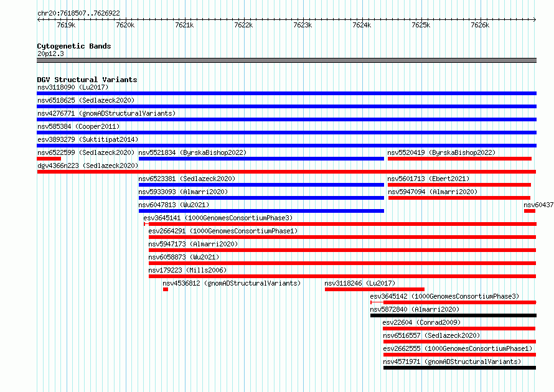Click the nsv5933093 (Almarri2020) label
Screen dimensions: 554x392
click(183, 192)
